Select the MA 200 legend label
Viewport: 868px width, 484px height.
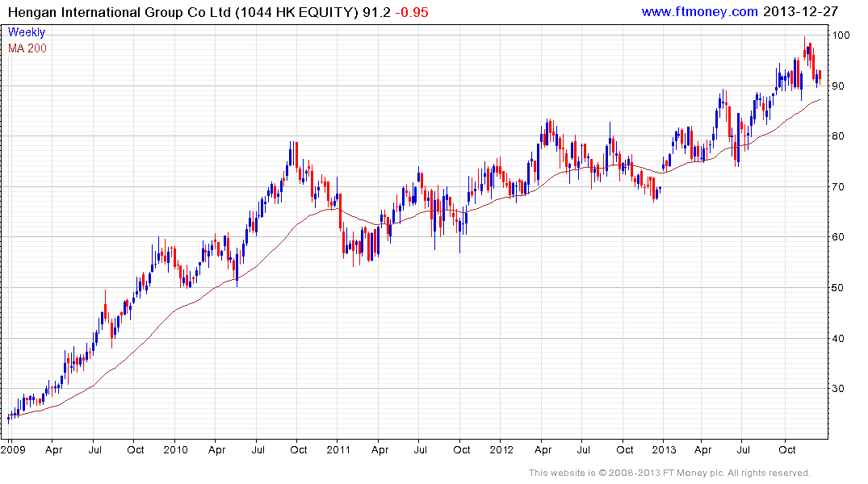pos(27,48)
